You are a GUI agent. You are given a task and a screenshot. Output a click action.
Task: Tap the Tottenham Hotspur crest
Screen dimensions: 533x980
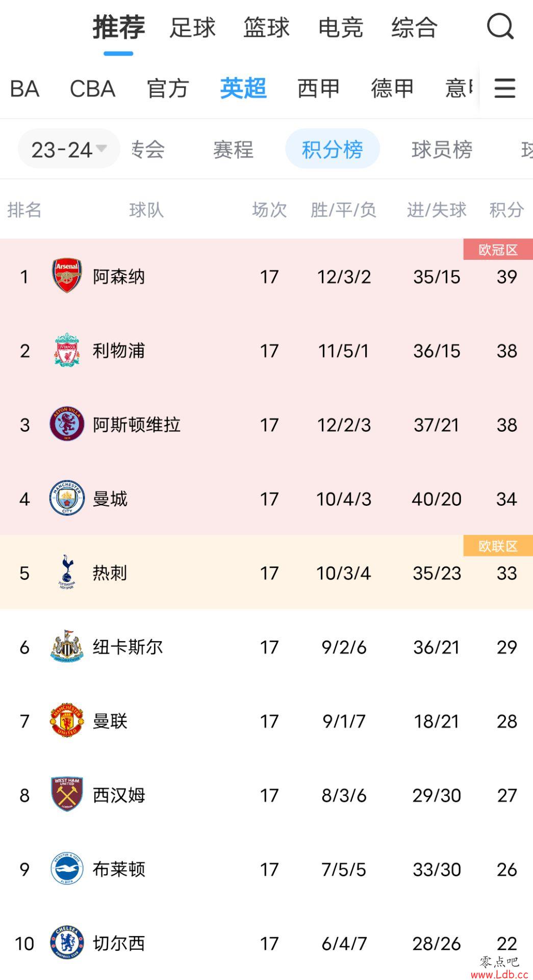67,572
